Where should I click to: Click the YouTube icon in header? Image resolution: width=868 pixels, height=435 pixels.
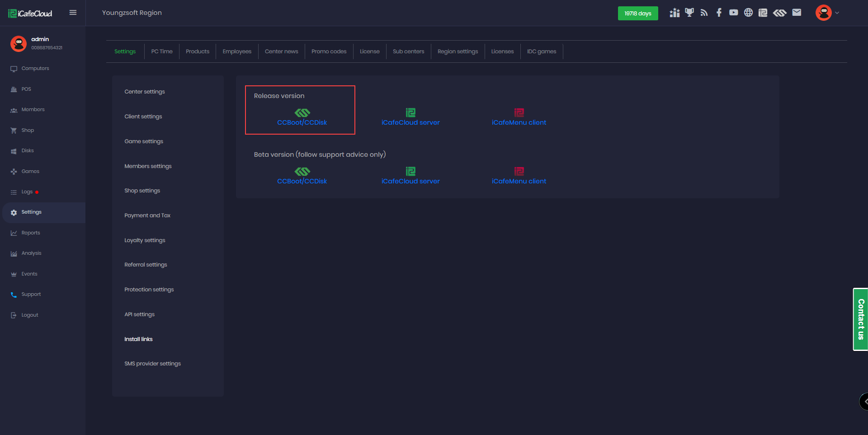pyautogui.click(x=733, y=13)
